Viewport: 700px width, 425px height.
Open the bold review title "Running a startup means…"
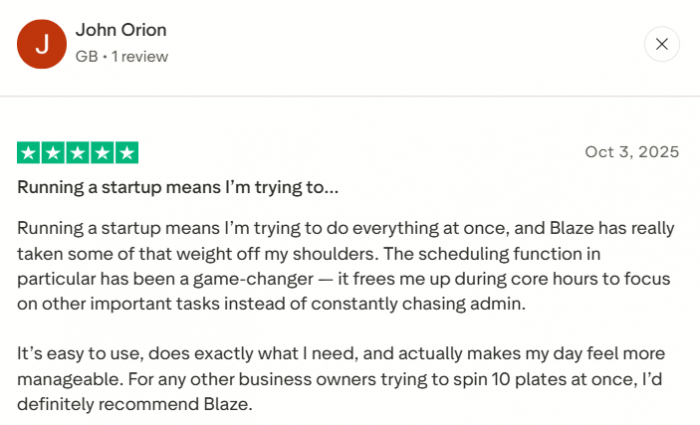pos(178,187)
